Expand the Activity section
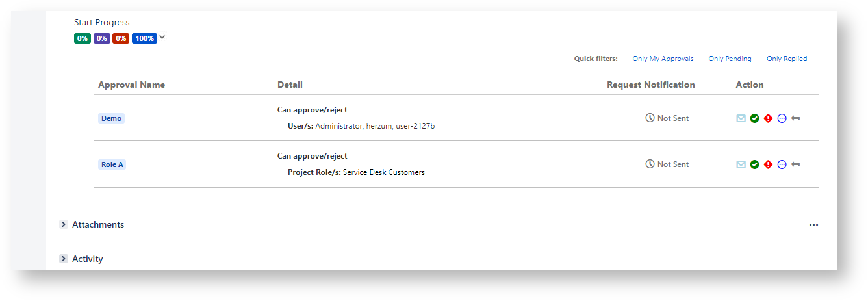This screenshot has height=301, width=868. (64, 259)
